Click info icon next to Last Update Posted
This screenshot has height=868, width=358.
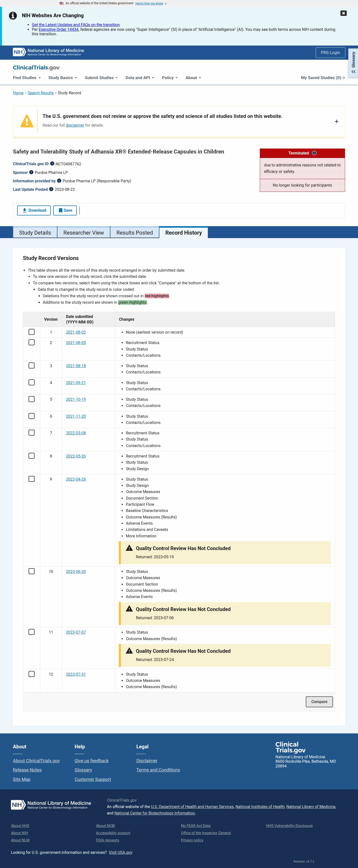pyautogui.click(x=51, y=189)
